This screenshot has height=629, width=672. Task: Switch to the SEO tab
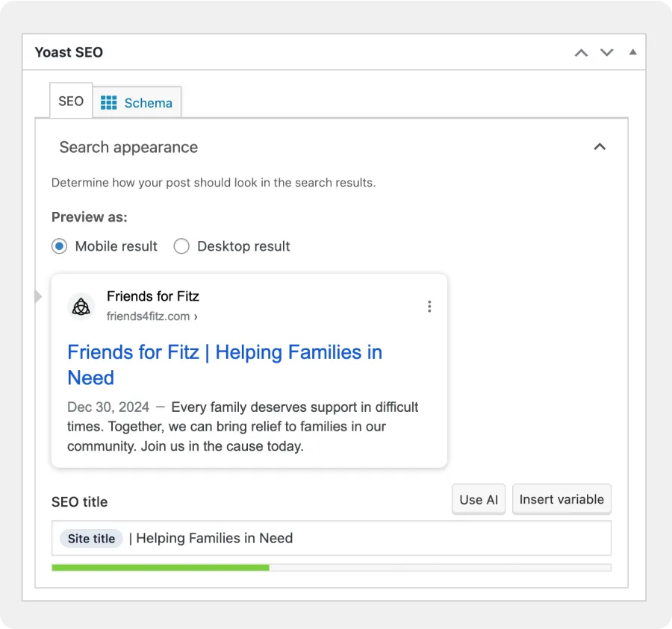pos(71,101)
